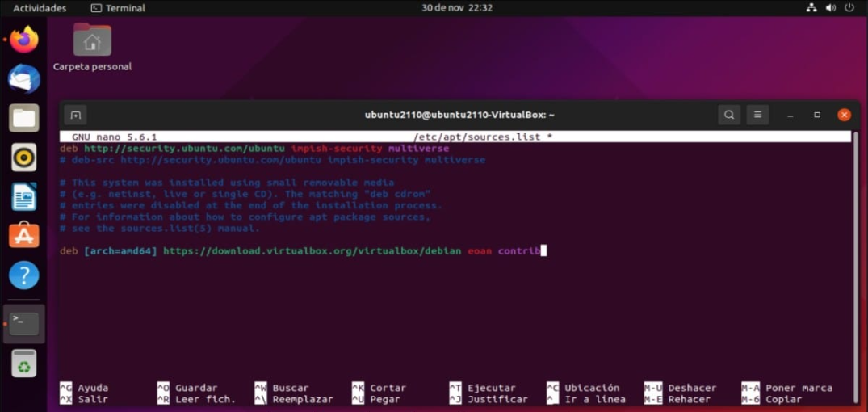Open the network status icon

[812, 8]
